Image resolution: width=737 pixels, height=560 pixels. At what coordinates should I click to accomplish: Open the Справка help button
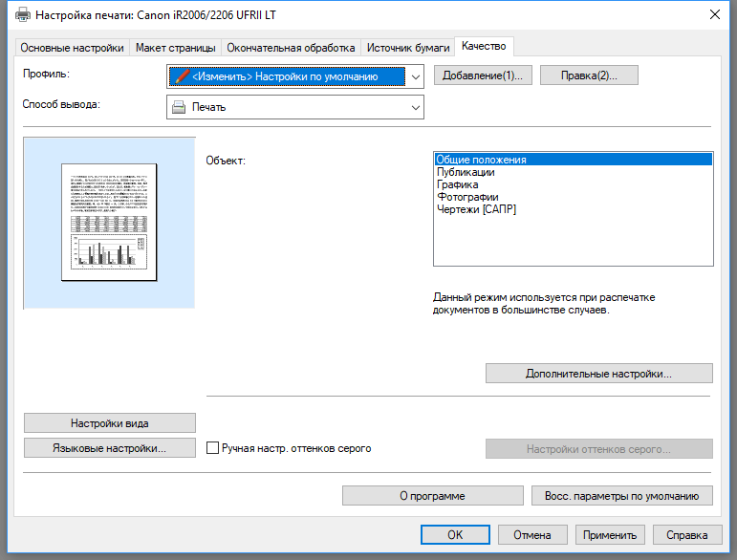[687, 534]
